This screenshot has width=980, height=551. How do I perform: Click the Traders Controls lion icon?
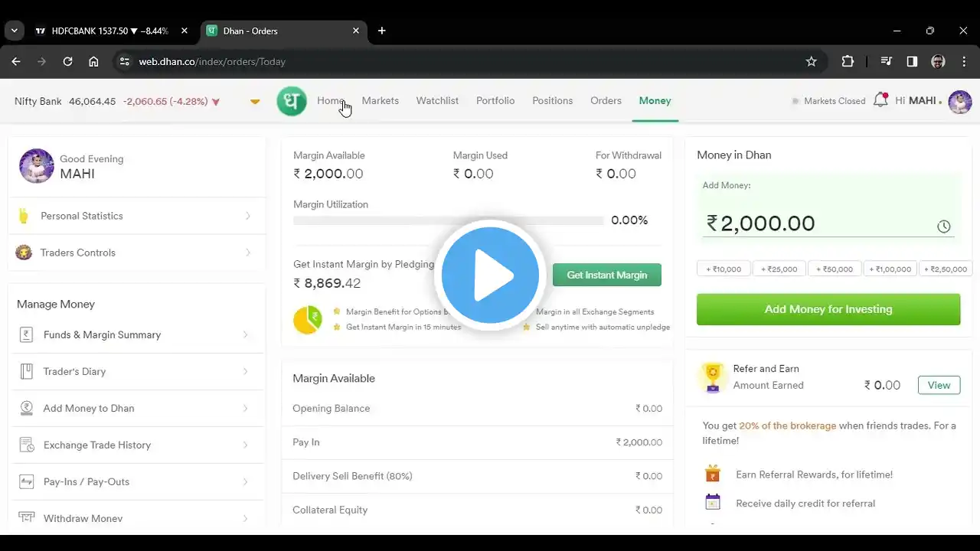pyautogui.click(x=24, y=253)
